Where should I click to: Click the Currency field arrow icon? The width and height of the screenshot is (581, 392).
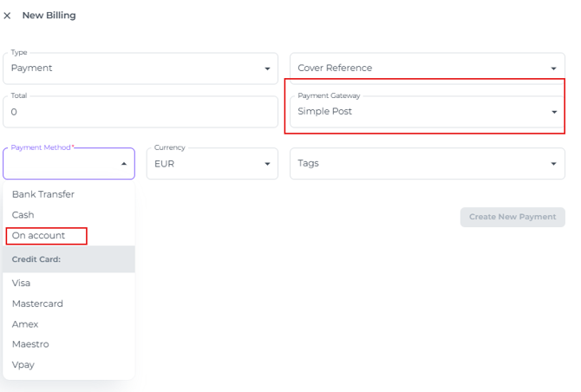pyautogui.click(x=267, y=164)
